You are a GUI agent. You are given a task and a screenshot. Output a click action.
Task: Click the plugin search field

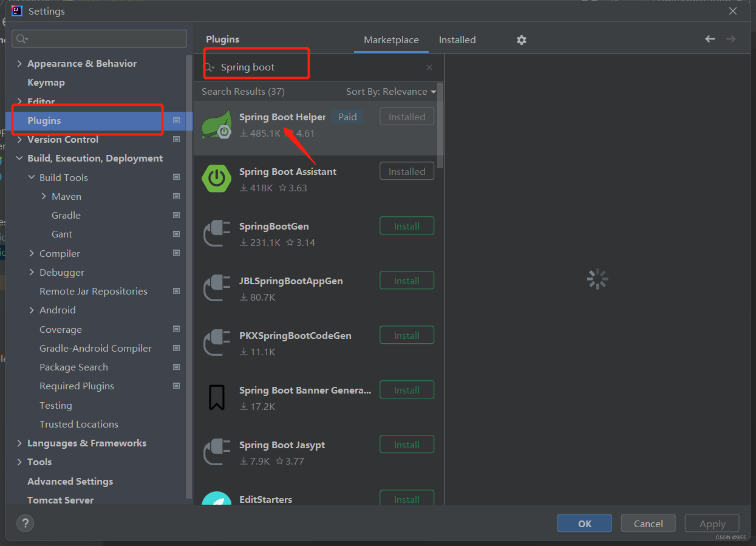coord(319,67)
